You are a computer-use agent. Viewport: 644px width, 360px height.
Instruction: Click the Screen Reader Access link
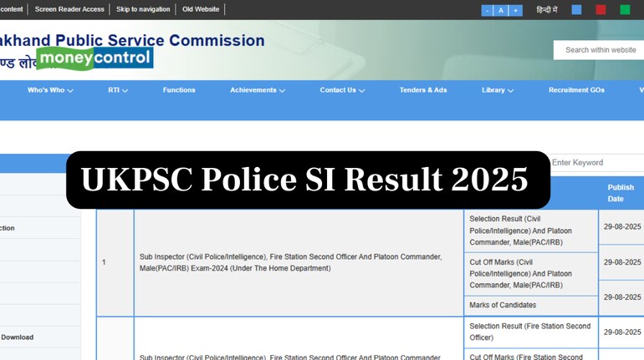pyautogui.click(x=69, y=9)
